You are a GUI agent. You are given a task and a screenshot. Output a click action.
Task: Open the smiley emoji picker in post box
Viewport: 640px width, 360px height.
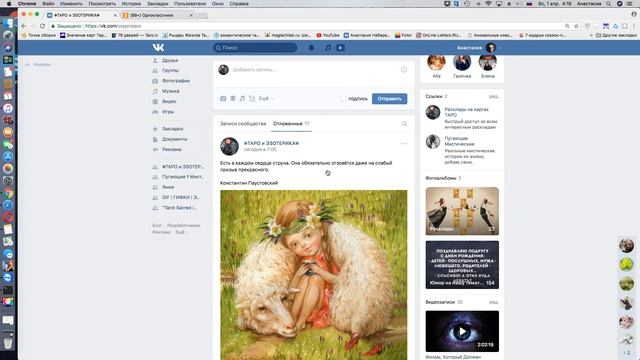tap(404, 69)
